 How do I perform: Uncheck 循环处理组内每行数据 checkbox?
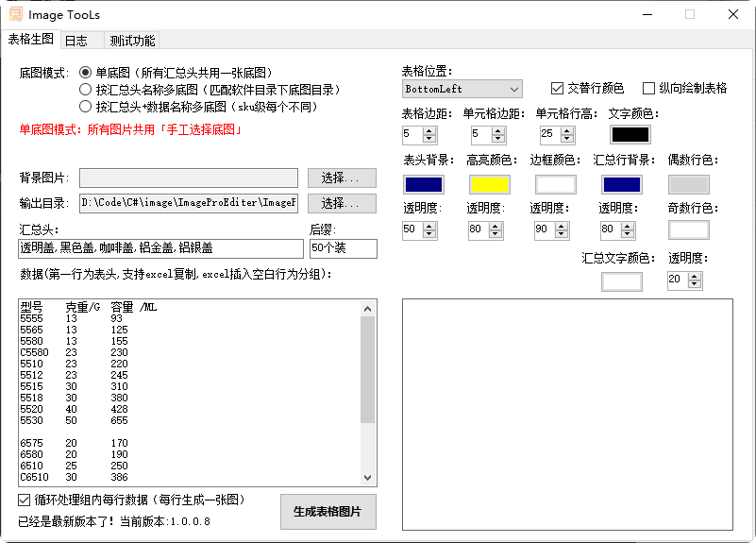(x=25, y=500)
